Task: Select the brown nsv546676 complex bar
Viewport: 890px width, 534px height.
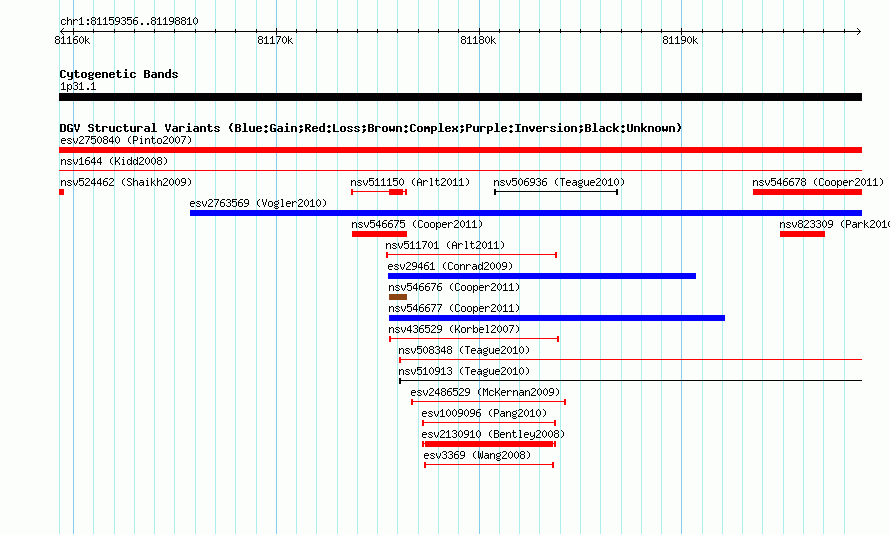Action: 398,297
